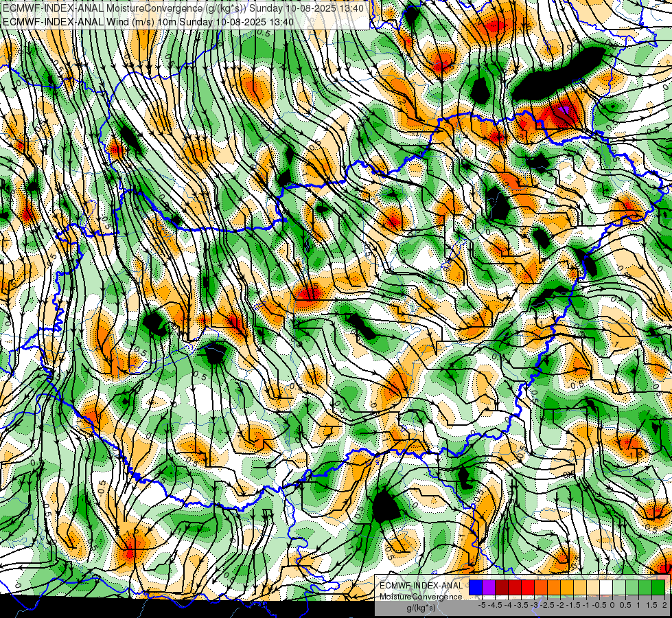The height and width of the screenshot is (618, 672).
Task: Click the dark maroon-red legend swatch
Action: click(x=502, y=588)
